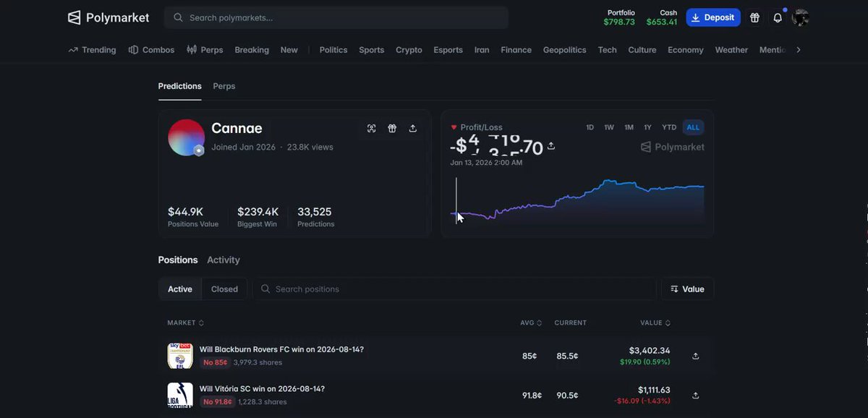Click the Deposit button
The height and width of the screenshot is (418, 868).
click(713, 17)
